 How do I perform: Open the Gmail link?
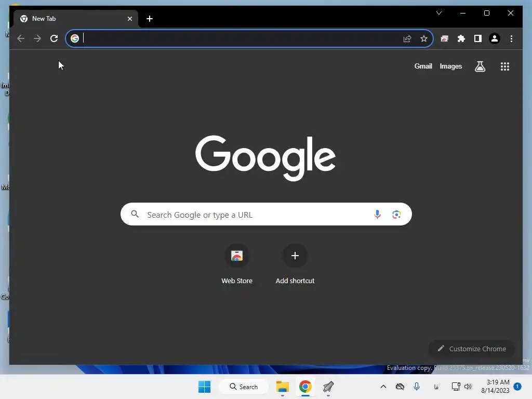coord(423,66)
